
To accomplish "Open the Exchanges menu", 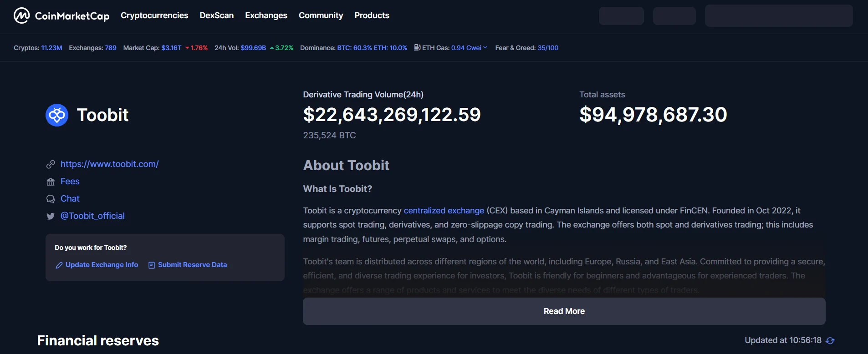I will [x=266, y=15].
